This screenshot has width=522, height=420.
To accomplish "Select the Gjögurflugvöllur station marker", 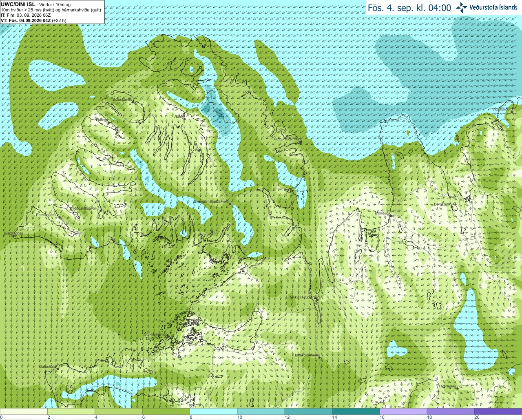I will pos(301,142).
